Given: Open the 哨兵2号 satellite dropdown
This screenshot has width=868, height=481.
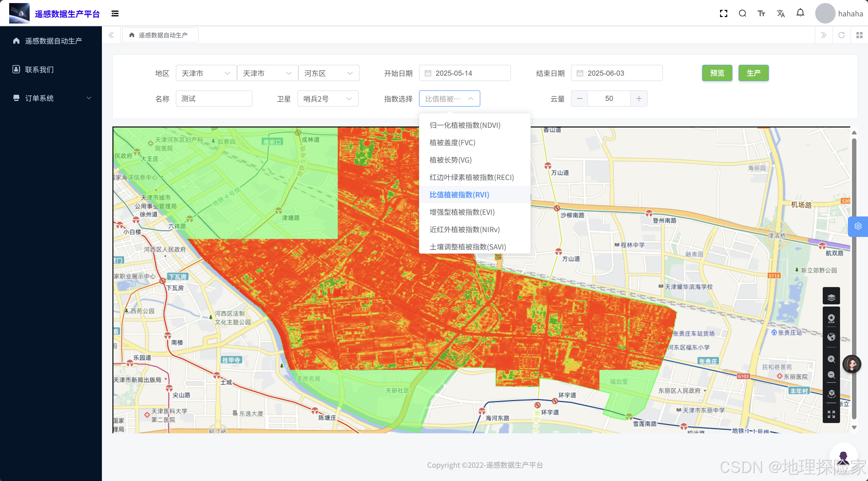Looking at the screenshot, I should pyautogui.click(x=327, y=99).
